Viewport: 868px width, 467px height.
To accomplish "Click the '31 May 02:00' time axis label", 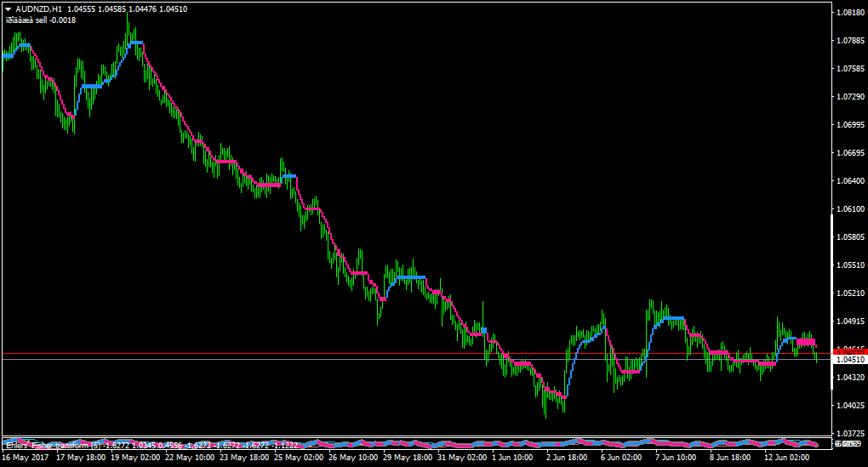I will (x=462, y=458).
